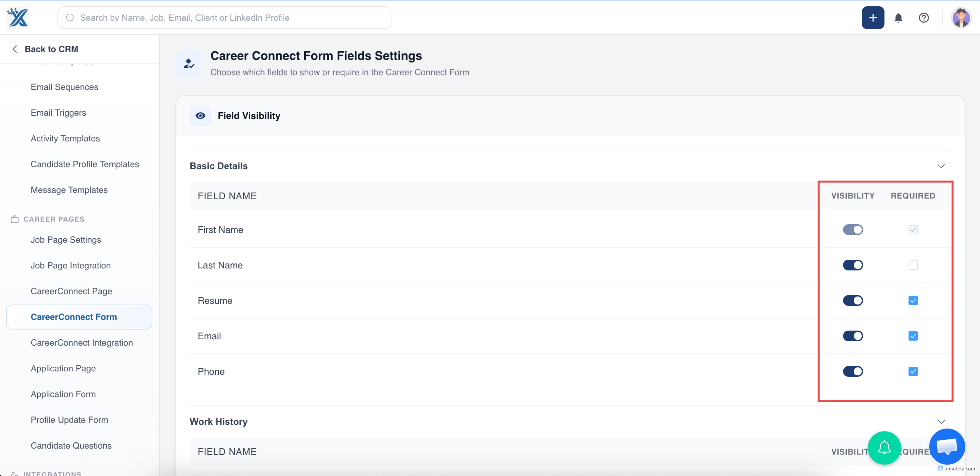Click the blue plus add button

(x=873, y=18)
